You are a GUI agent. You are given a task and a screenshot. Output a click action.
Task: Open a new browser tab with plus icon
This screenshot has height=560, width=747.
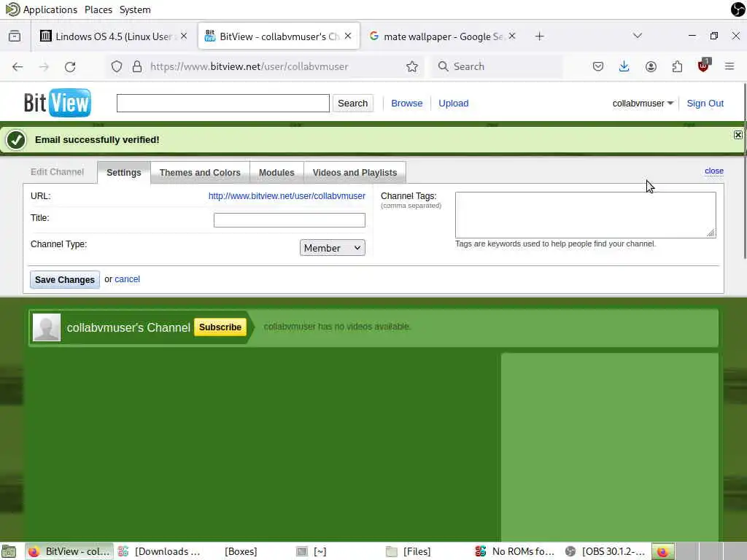point(539,36)
